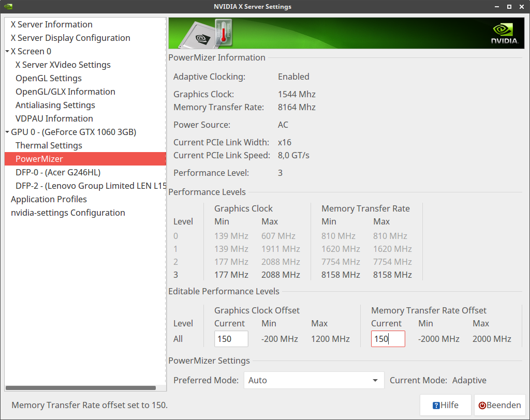530x420 pixels.
Task: Click memory offset min -2000 MHz
Action: click(439, 339)
